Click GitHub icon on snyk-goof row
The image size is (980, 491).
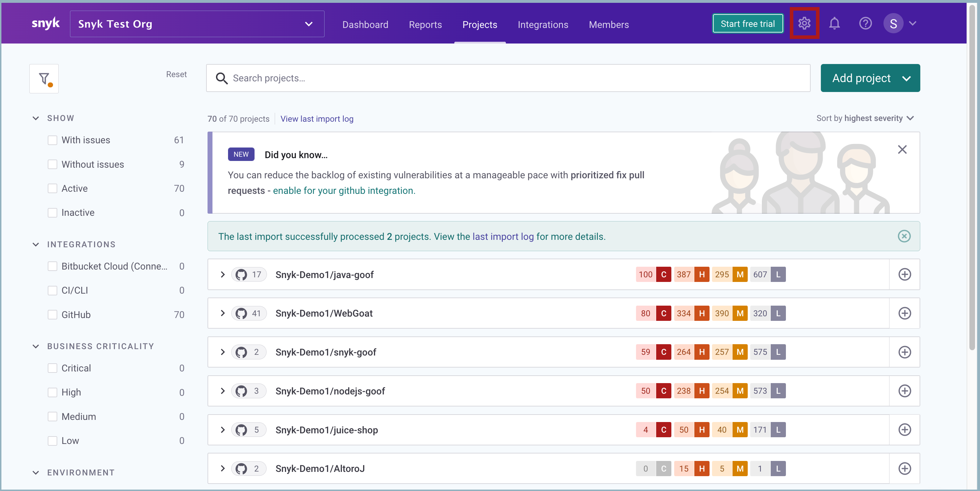(x=241, y=352)
